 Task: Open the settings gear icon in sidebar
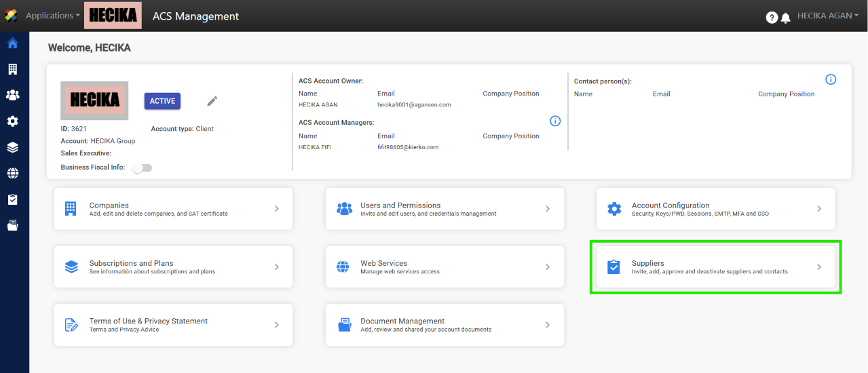12,121
